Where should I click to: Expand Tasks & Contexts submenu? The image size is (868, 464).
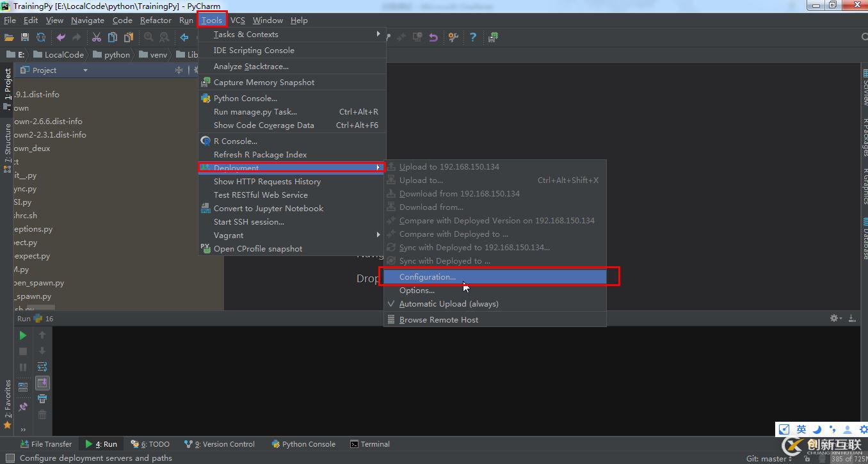(292, 35)
